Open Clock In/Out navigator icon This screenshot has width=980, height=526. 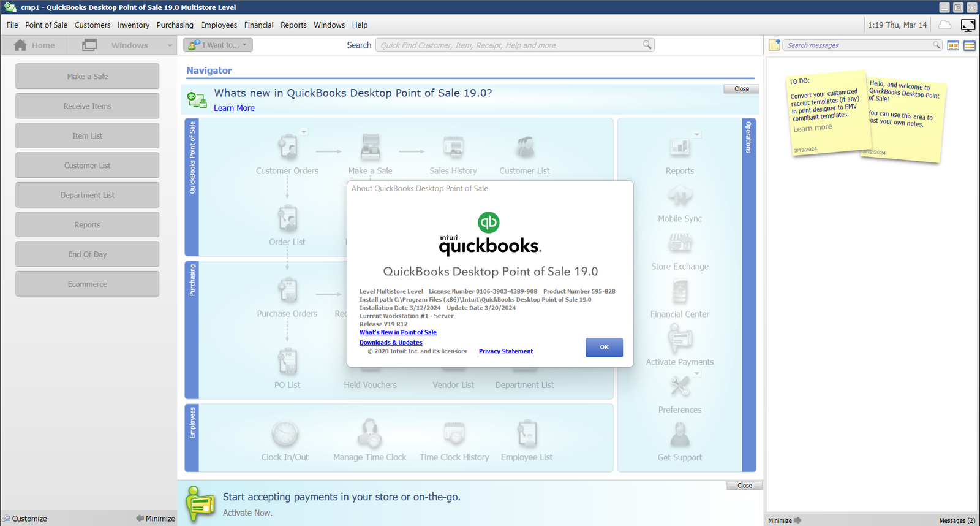click(x=285, y=433)
